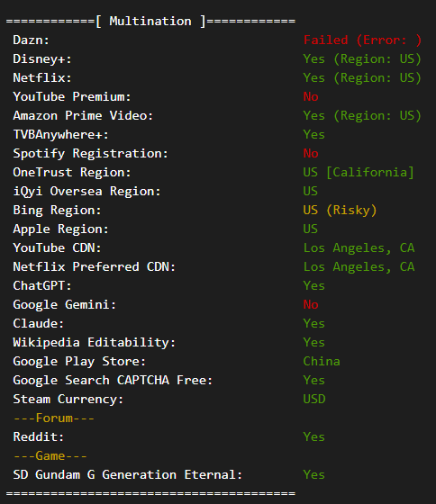Image resolution: width=436 pixels, height=504 pixels.
Task: Click the OneTrust US California value
Action: (359, 173)
